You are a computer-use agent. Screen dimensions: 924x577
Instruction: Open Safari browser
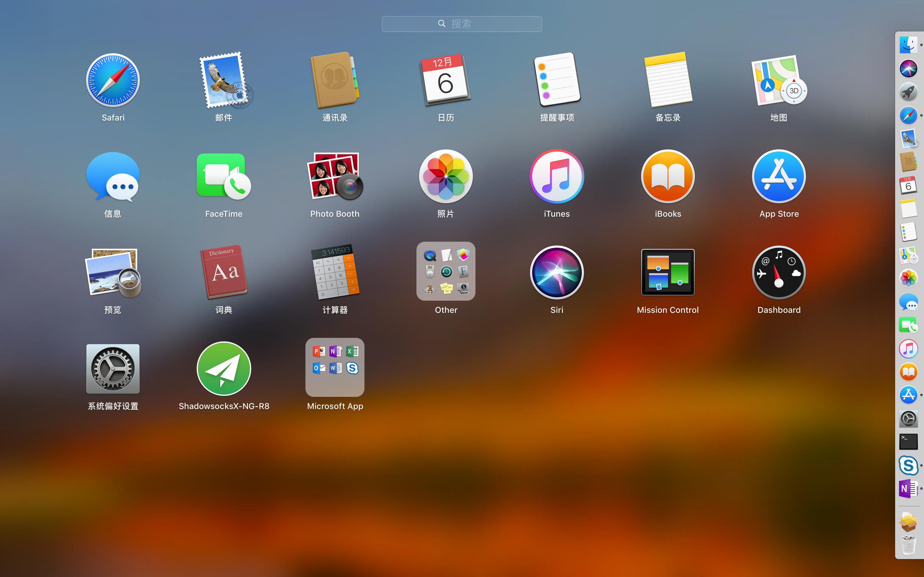[x=113, y=80]
